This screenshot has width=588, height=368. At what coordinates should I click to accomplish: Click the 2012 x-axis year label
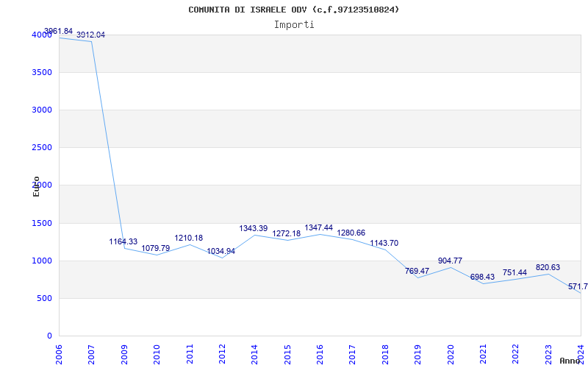click(222, 354)
